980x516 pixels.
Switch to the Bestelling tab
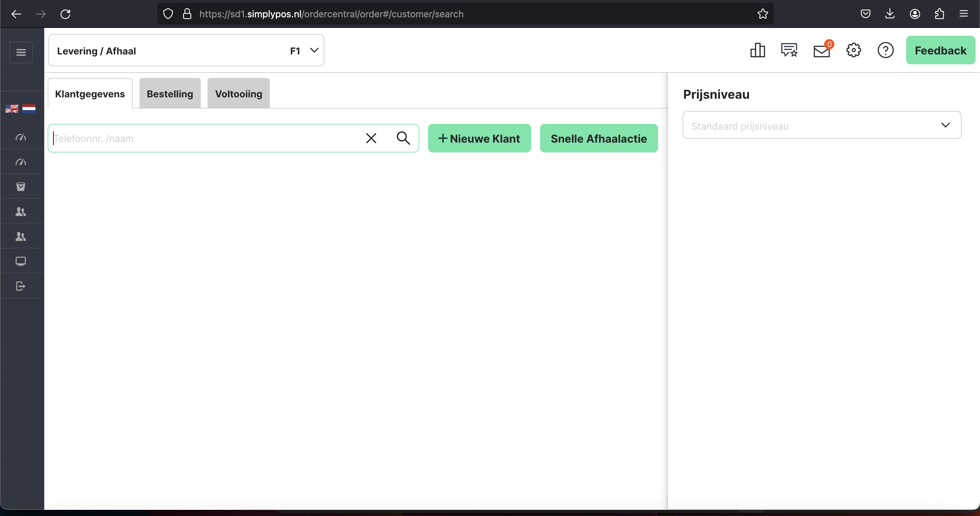[x=170, y=94]
